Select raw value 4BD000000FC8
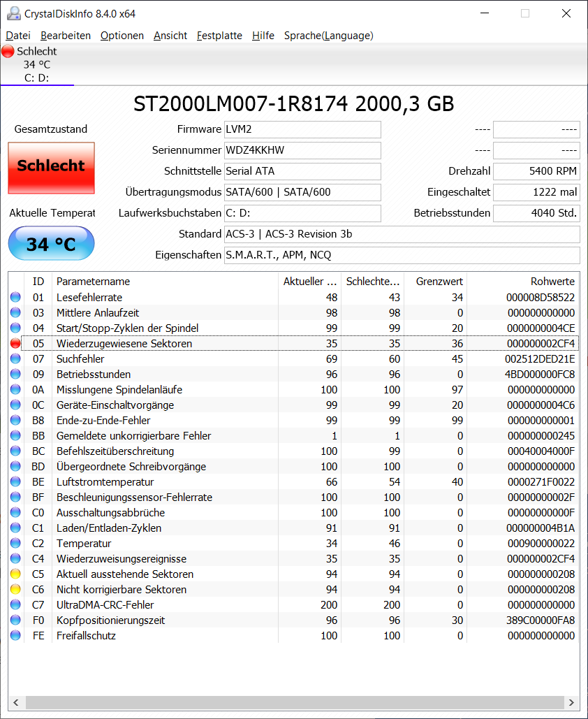Viewport: 588px width, 719px height. click(540, 375)
